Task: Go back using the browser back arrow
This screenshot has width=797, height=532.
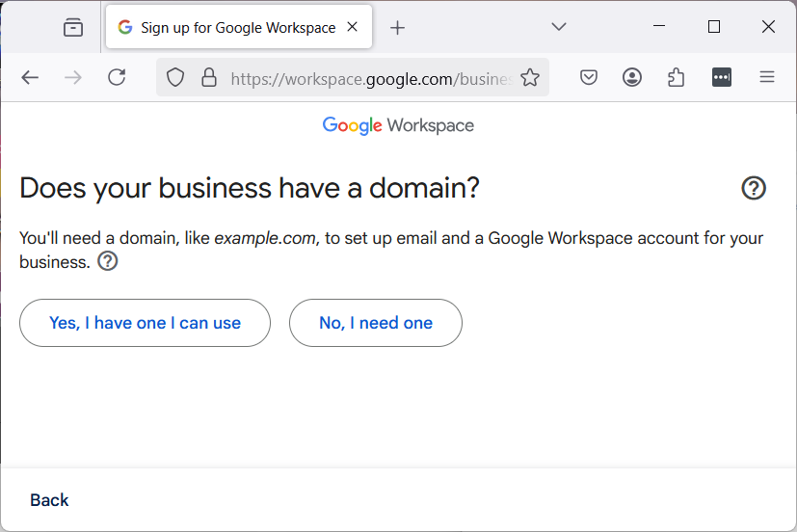Action: [x=30, y=78]
